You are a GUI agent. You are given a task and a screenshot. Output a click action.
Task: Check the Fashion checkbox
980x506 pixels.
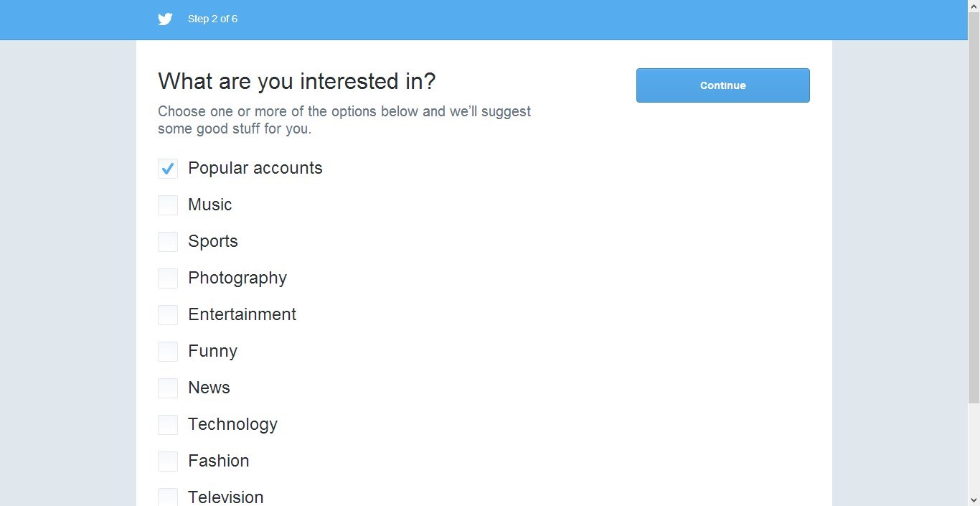(167, 462)
